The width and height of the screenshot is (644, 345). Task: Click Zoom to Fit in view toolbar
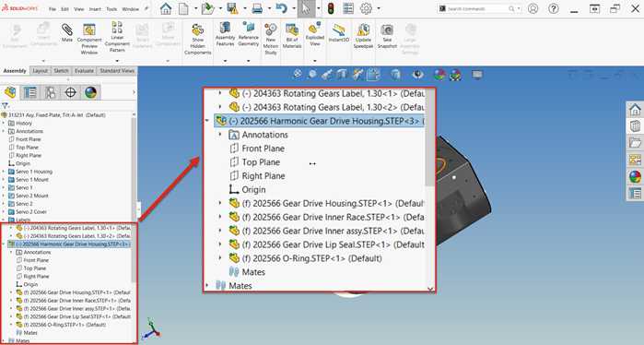click(296, 75)
